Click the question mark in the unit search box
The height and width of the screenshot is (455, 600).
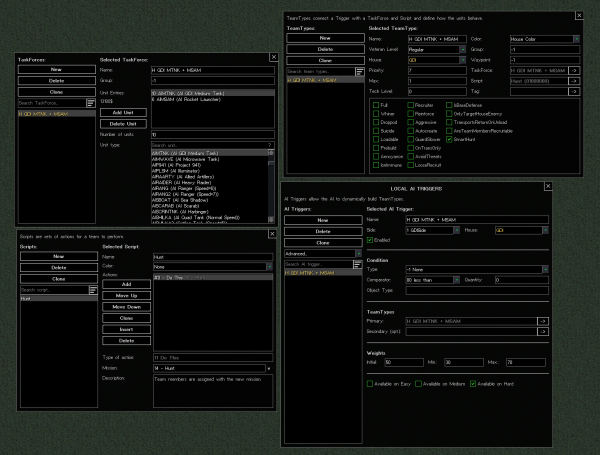pyautogui.click(x=270, y=145)
